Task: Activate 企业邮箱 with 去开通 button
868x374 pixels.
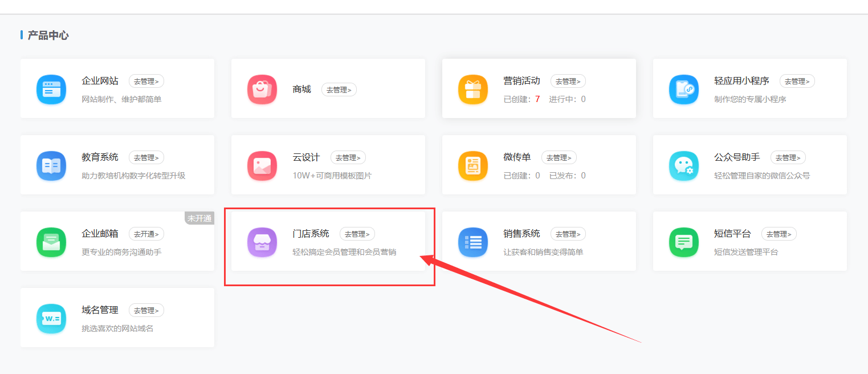Action: click(146, 234)
